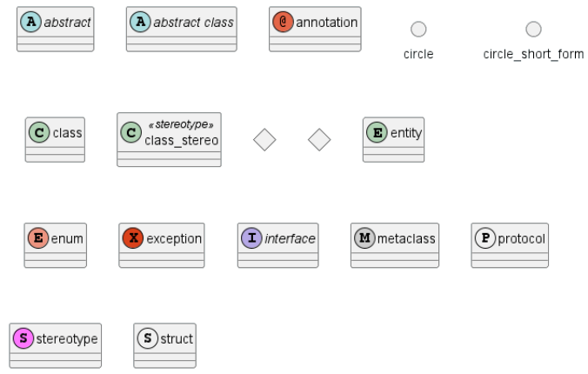Click the A icon of abstract class
Screen dimensions: 588x374
[140, 22]
